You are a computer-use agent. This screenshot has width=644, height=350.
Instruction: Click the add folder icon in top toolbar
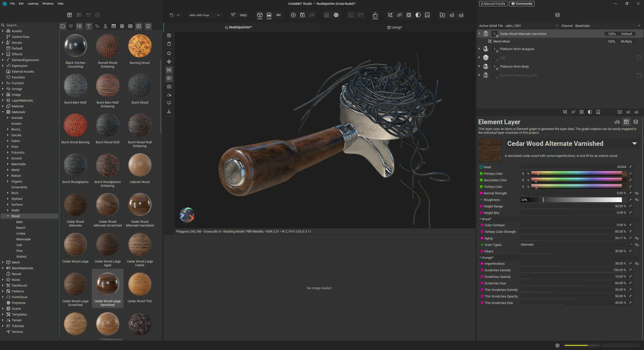(x=442, y=15)
